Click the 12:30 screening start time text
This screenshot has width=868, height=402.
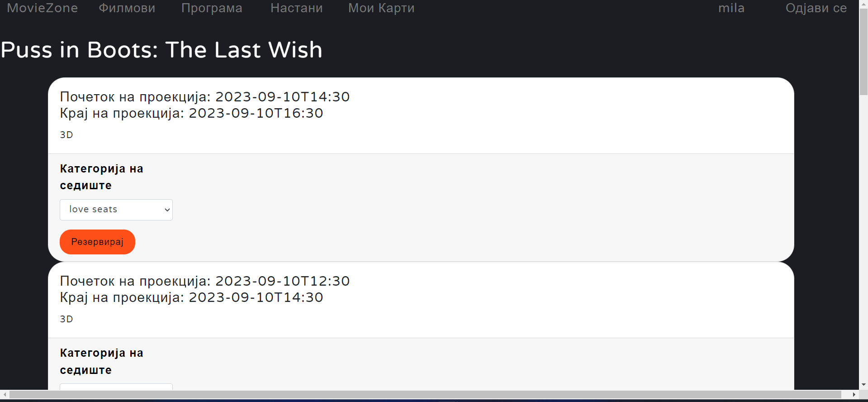[x=205, y=281]
